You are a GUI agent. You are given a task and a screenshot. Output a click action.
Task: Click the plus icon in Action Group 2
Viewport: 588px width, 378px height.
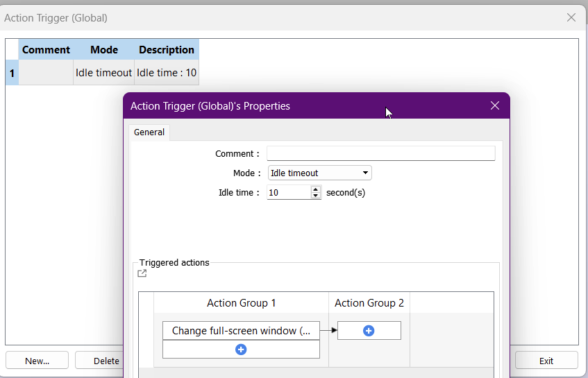tap(369, 331)
